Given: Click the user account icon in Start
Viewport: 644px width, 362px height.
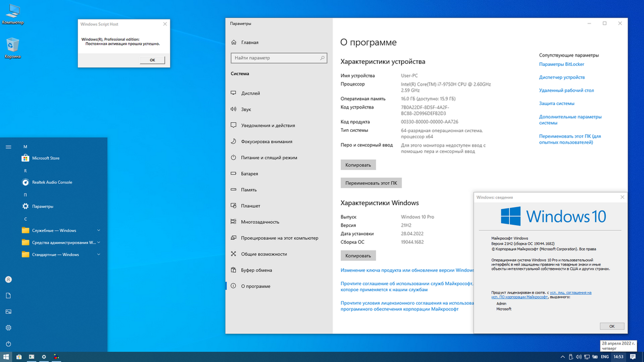Looking at the screenshot, I should [9, 280].
